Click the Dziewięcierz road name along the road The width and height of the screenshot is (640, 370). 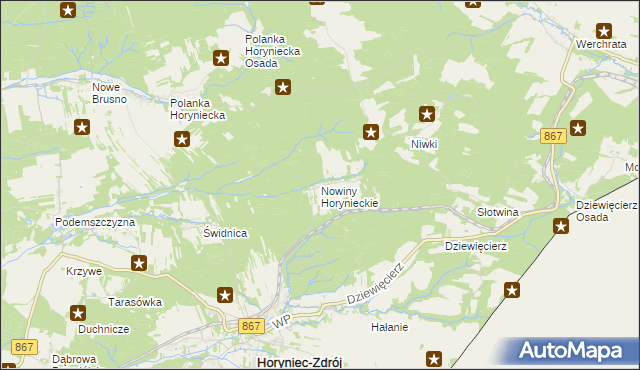376,283
